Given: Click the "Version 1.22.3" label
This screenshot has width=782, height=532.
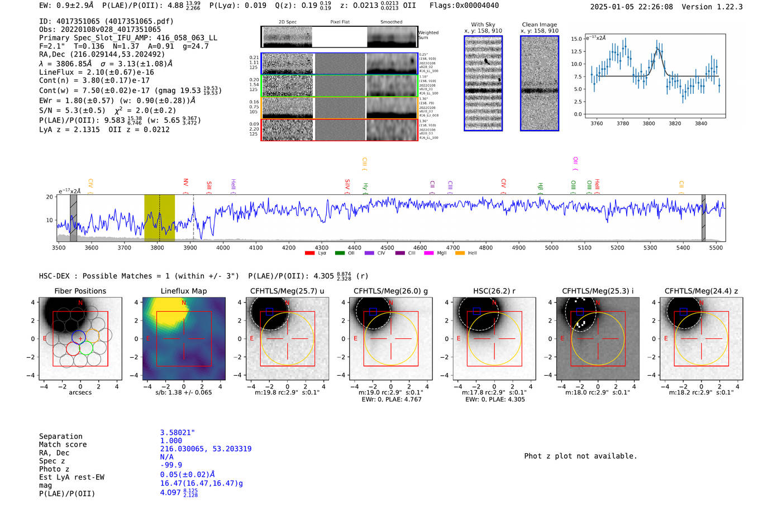Looking at the screenshot, I should coord(712,7).
